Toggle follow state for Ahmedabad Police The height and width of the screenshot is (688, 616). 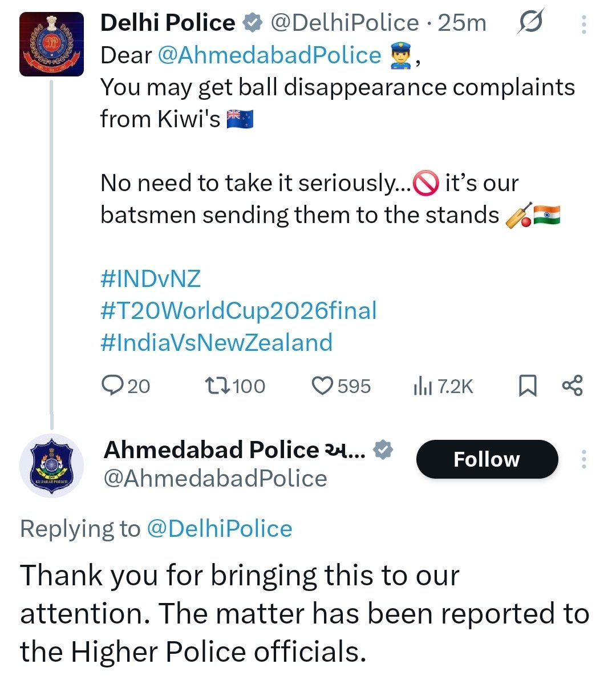tap(487, 459)
